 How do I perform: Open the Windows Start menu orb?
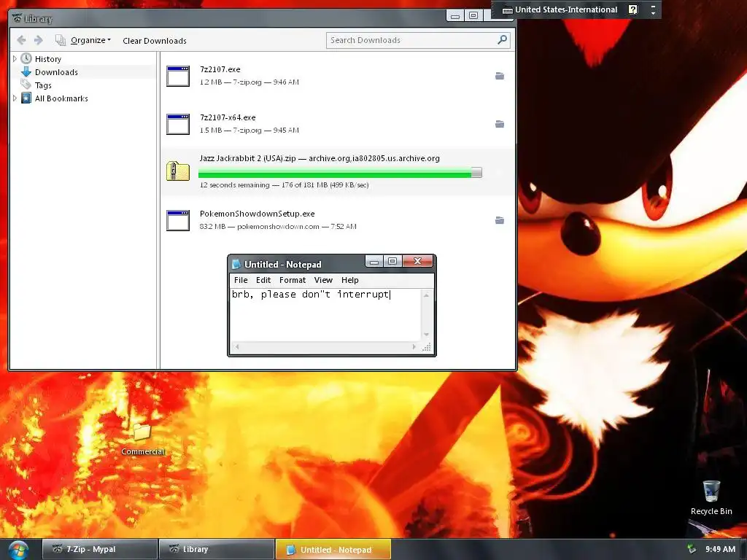click(x=18, y=551)
